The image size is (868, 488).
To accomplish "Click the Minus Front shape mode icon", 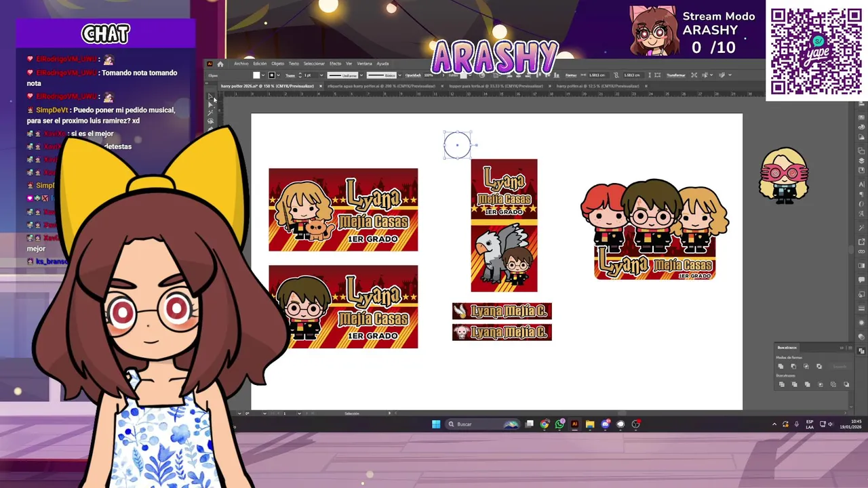I will [793, 366].
